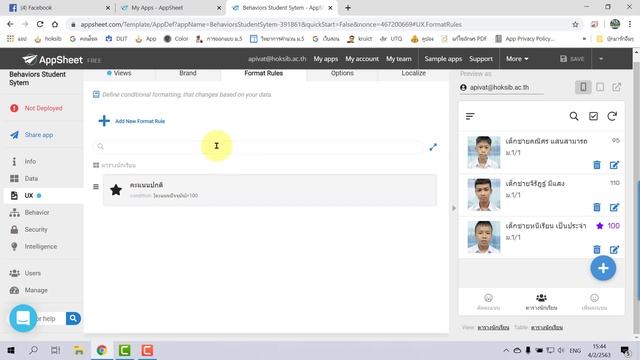Switch to the Brand tab

click(188, 73)
